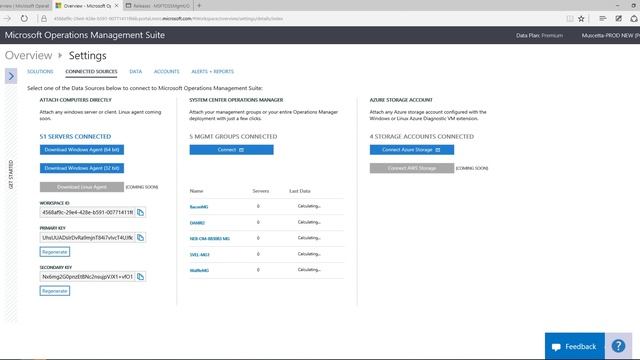The image size is (640, 360).
Task: Select the Primary Key field
Action: pyautogui.click(x=88, y=238)
